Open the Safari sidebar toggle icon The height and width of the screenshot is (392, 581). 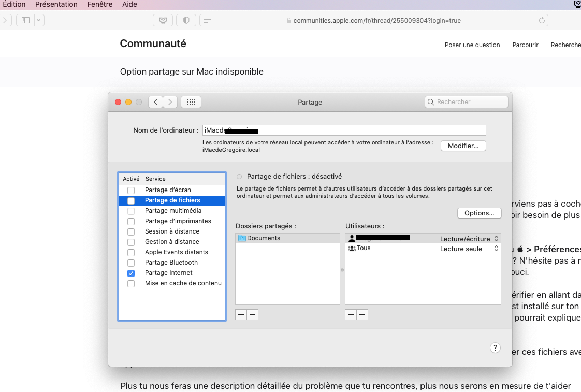pyautogui.click(x=25, y=20)
